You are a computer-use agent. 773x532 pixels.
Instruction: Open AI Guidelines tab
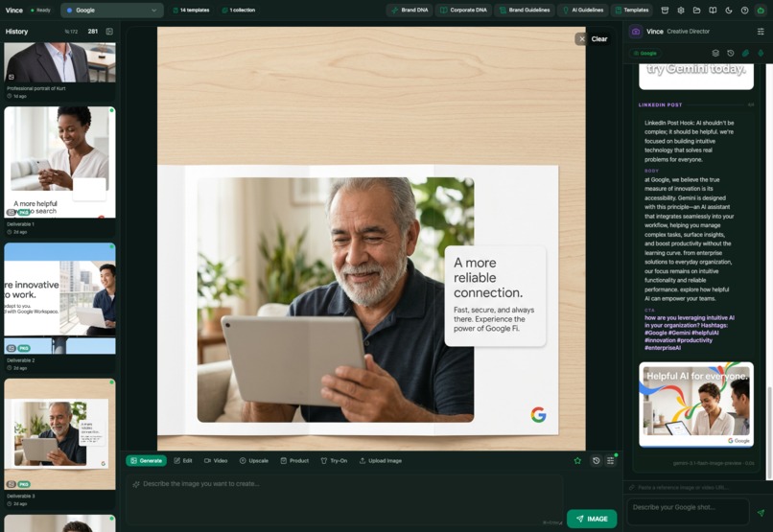click(x=583, y=10)
